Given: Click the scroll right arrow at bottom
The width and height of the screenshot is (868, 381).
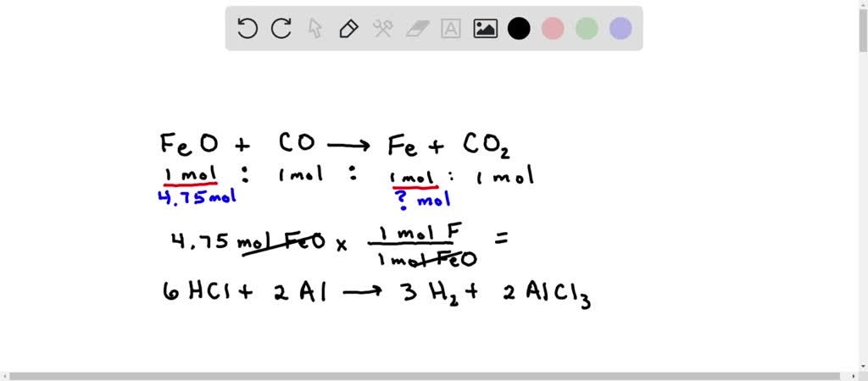Looking at the screenshot, I should coord(854,377).
